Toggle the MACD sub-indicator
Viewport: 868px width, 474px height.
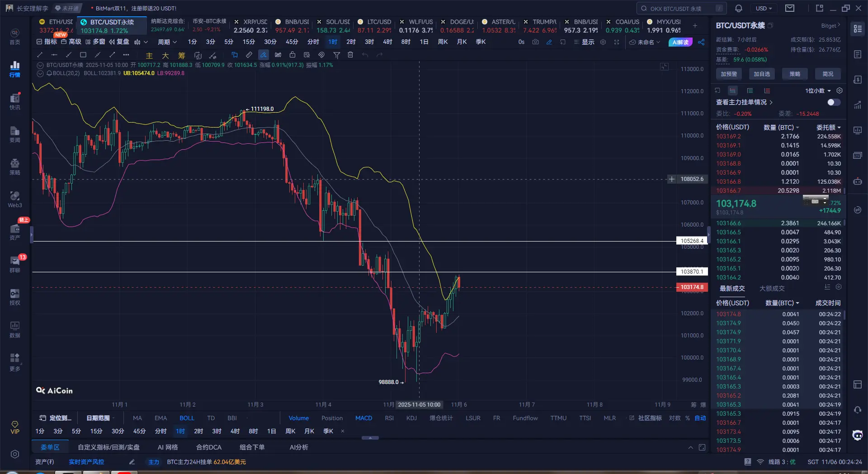tap(364, 418)
